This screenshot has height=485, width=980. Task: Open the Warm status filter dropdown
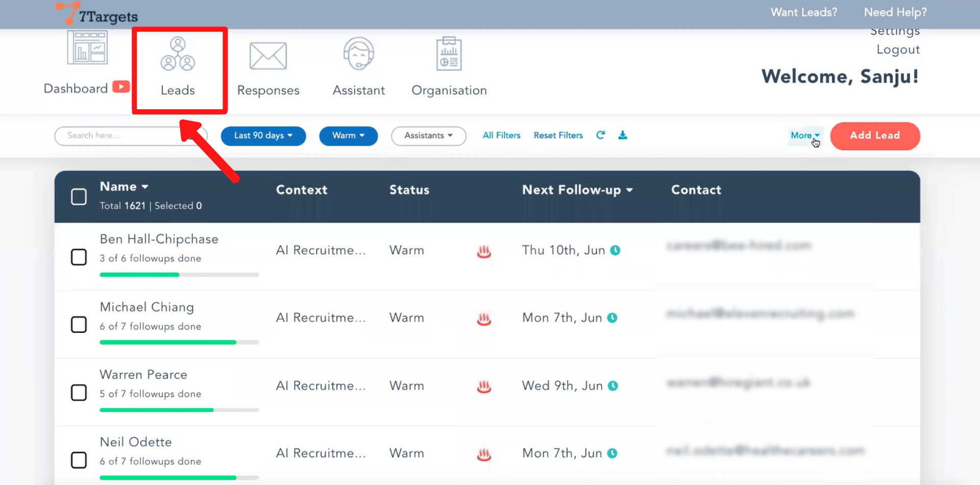pyautogui.click(x=348, y=136)
